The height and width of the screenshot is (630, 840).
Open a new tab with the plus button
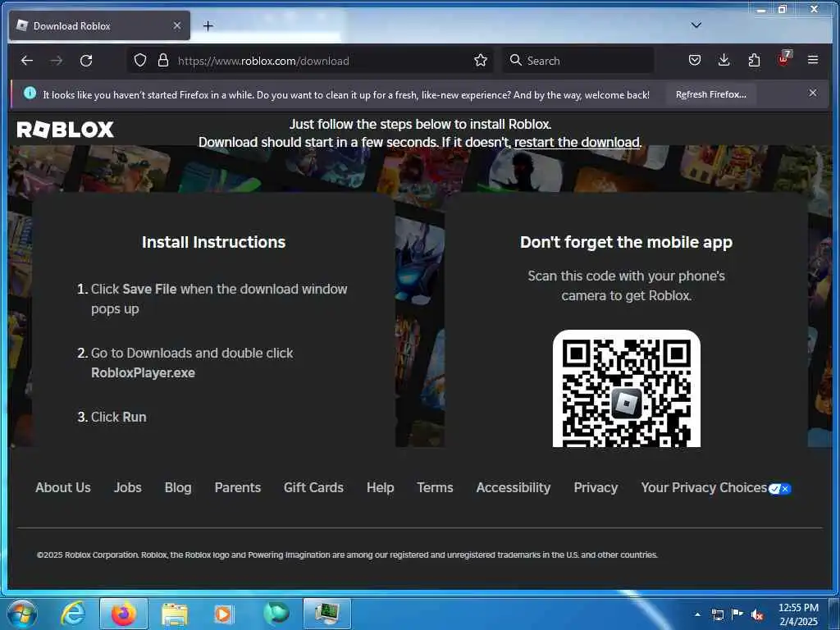[x=208, y=25]
